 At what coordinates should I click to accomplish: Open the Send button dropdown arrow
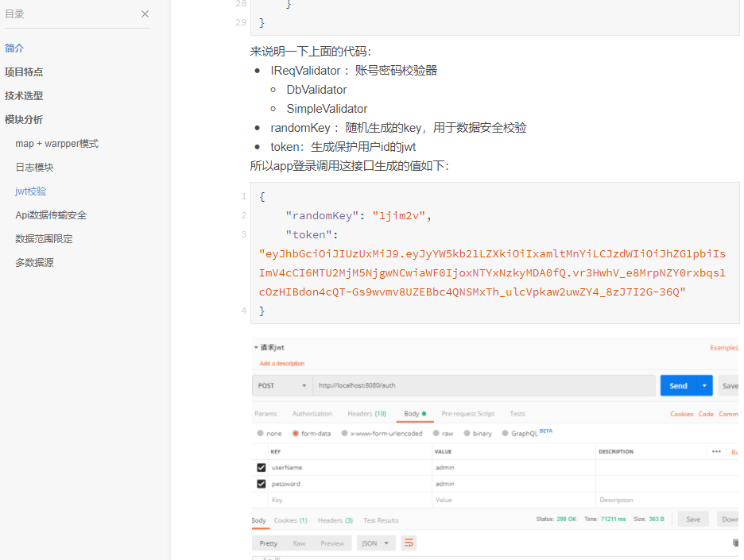point(704,386)
